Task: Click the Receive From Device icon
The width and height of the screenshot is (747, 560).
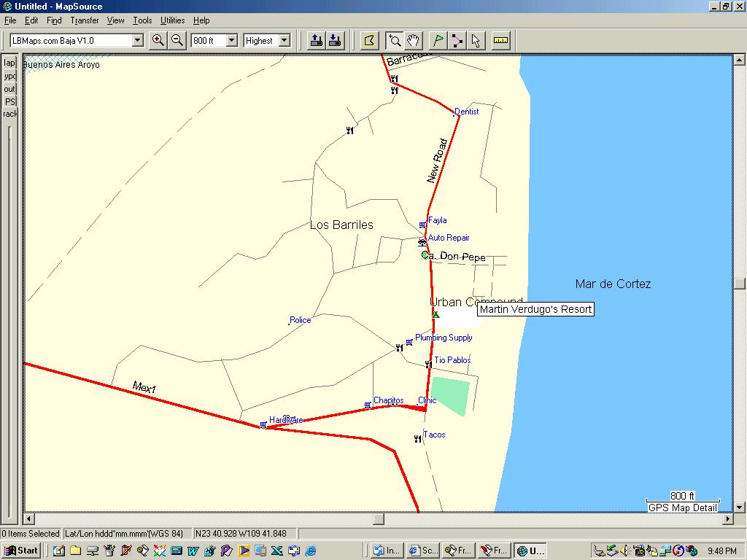Action: [335, 41]
